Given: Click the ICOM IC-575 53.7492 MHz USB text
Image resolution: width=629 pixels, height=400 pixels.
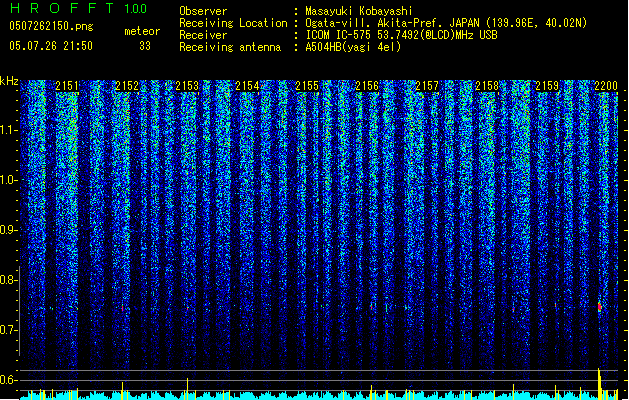Looking at the screenshot, I should coord(401,35).
